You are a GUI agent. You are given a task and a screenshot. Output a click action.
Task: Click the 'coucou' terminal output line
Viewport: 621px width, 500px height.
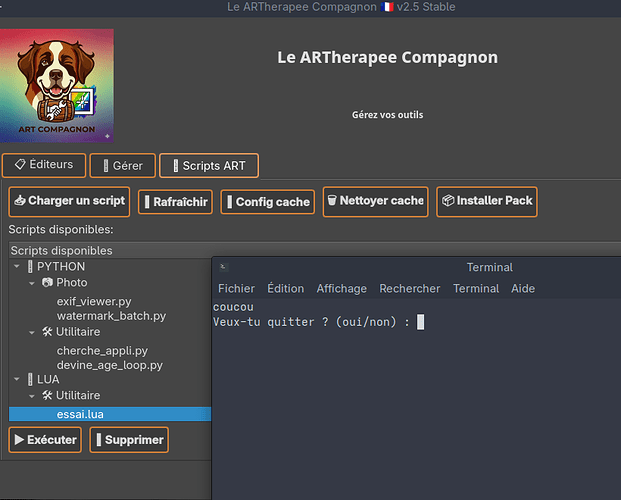pos(233,307)
